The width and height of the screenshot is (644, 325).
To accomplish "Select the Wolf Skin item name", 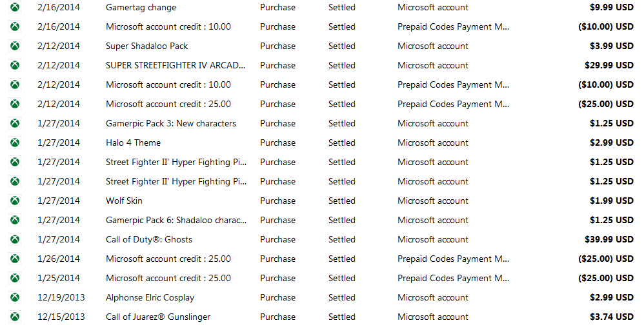I will click(x=124, y=201).
